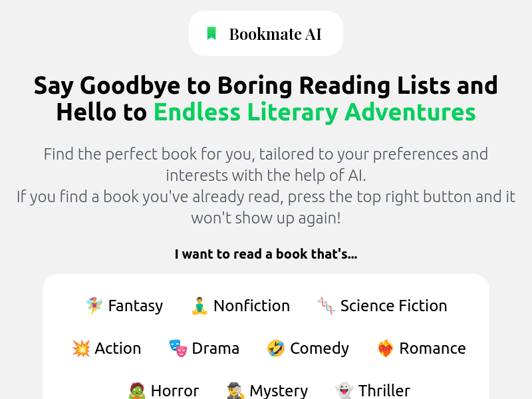Image resolution: width=532 pixels, height=399 pixels.
Task: Choose the Drama genre
Action: (203, 348)
